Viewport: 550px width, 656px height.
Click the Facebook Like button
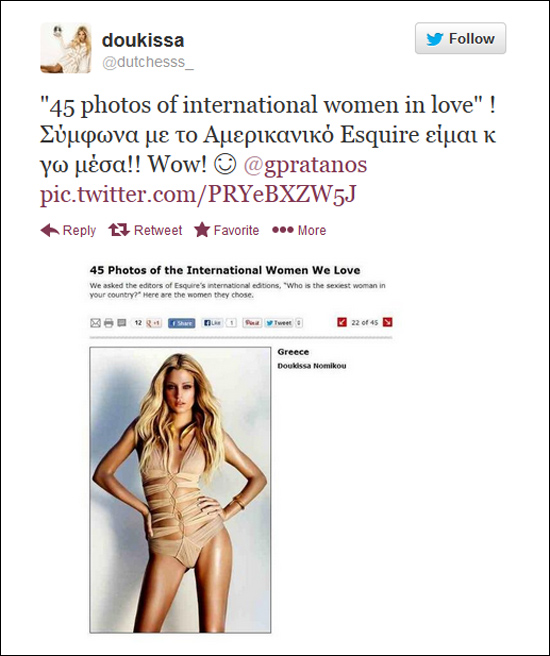point(212,323)
